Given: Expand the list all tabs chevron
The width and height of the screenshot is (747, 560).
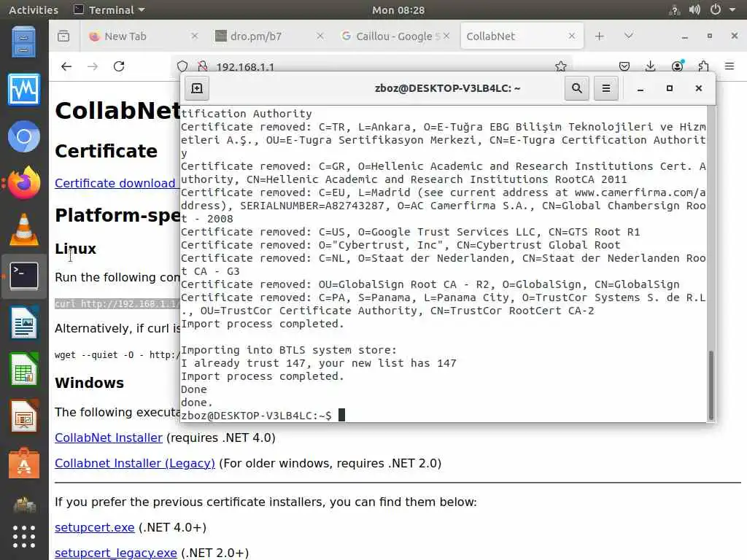Looking at the screenshot, I should coord(629,36).
